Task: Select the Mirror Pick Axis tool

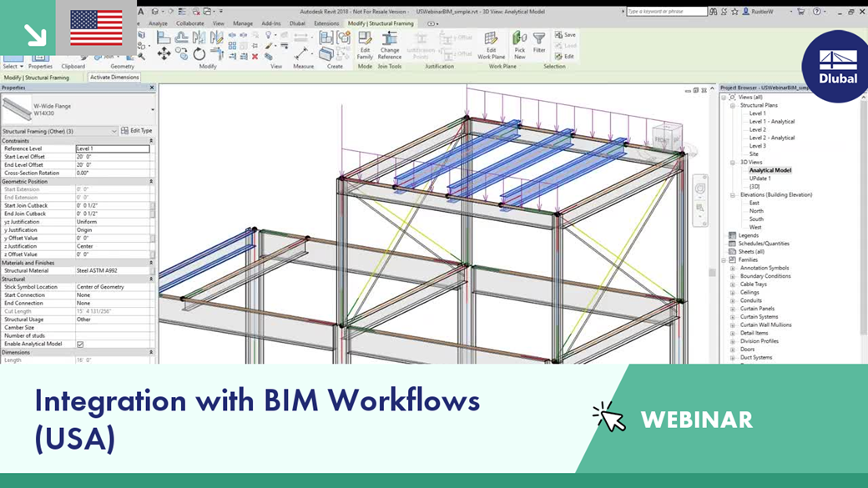Action: (199, 37)
